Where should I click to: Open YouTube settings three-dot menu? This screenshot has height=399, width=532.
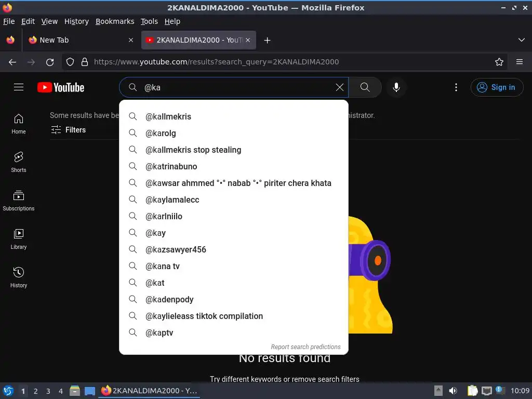pyautogui.click(x=456, y=87)
